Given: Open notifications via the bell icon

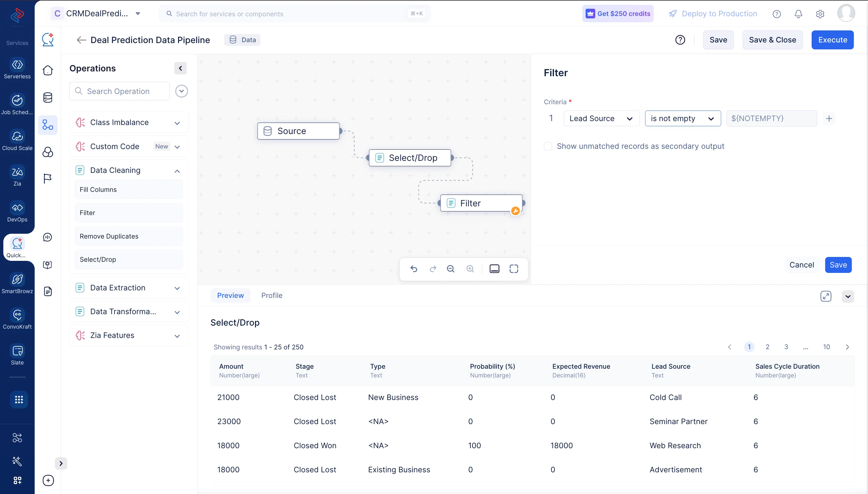Looking at the screenshot, I should click(x=798, y=14).
